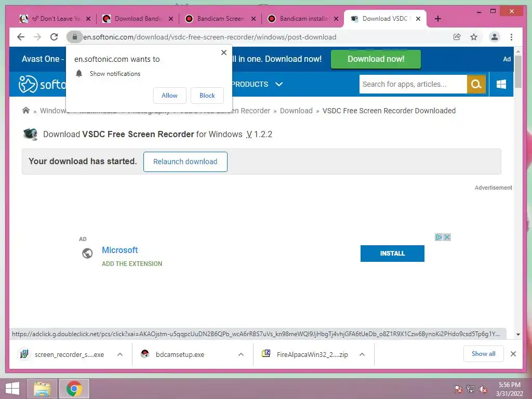Close the downloads bar

pyautogui.click(x=513, y=354)
